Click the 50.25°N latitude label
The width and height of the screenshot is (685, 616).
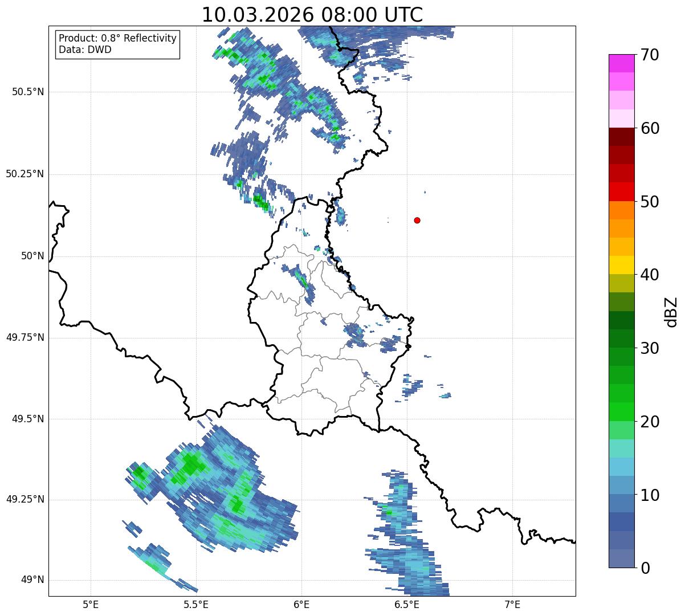click(25, 174)
